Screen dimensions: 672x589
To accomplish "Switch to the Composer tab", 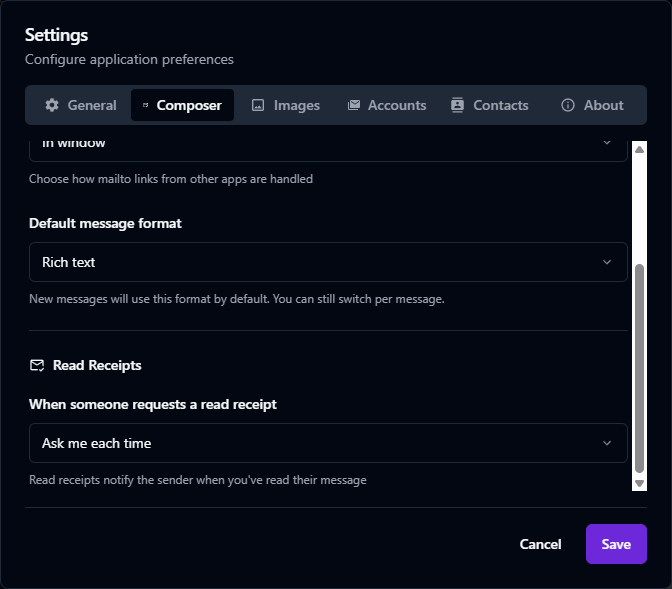I will (x=182, y=105).
